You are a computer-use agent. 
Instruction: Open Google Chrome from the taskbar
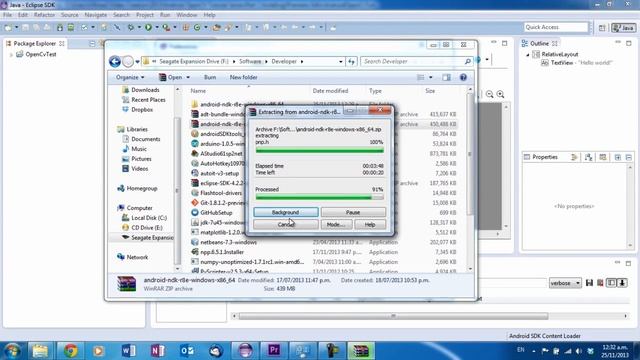(71, 351)
